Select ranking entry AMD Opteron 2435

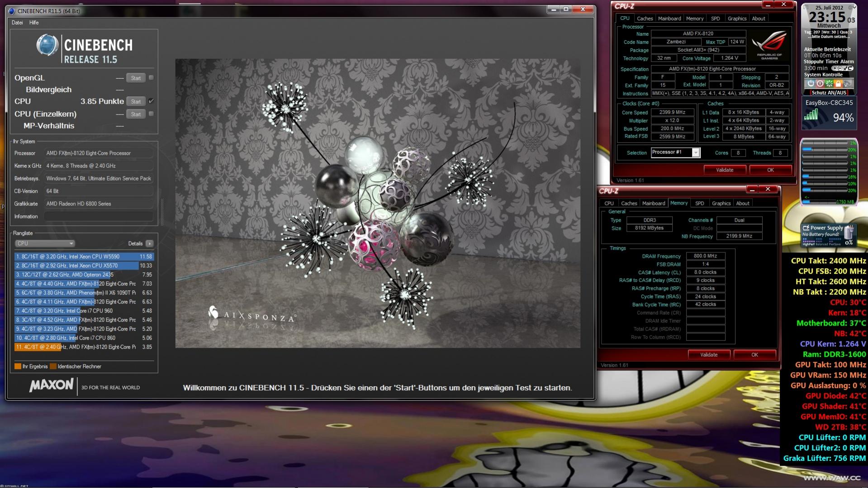click(x=84, y=275)
